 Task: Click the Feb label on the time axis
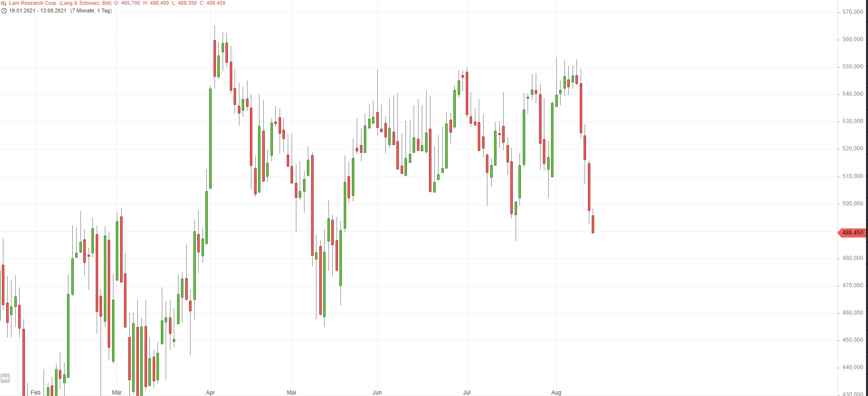coord(35,393)
